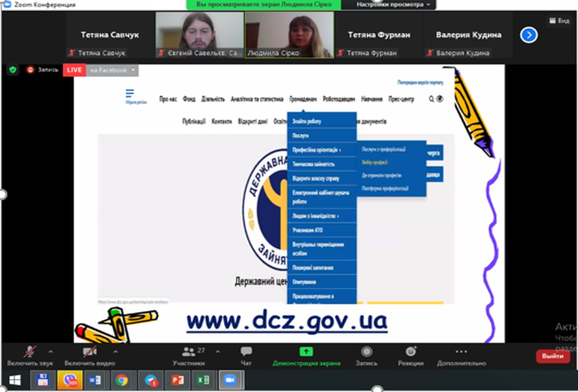The image size is (578, 392).
Task: Expand the video options arrow beside camera
Action: tap(115, 352)
